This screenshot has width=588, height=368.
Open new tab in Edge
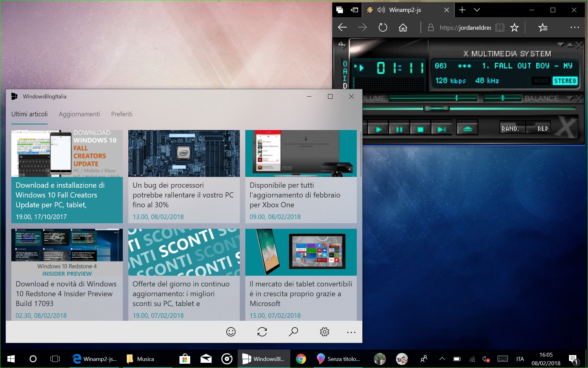tap(462, 10)
